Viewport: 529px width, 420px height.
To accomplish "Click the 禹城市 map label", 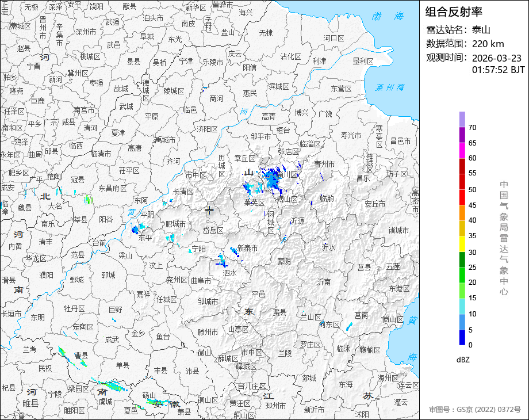I will [165, 140].
